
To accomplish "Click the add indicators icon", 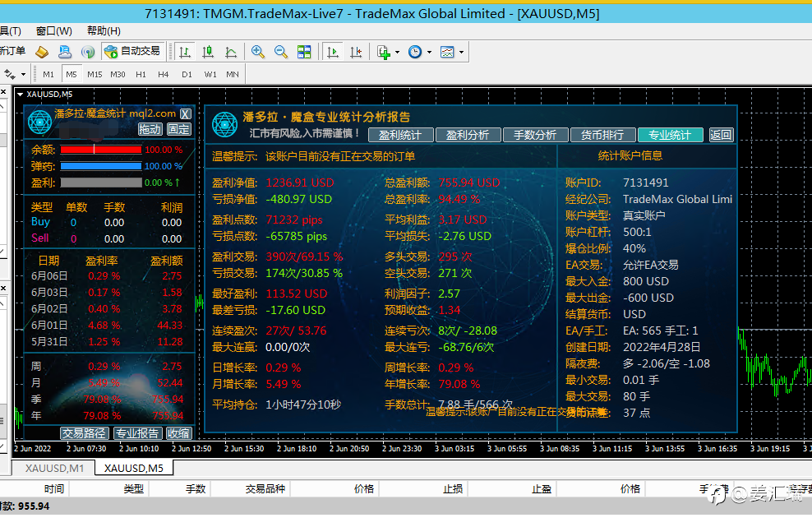I will click(x=383, y=52).
